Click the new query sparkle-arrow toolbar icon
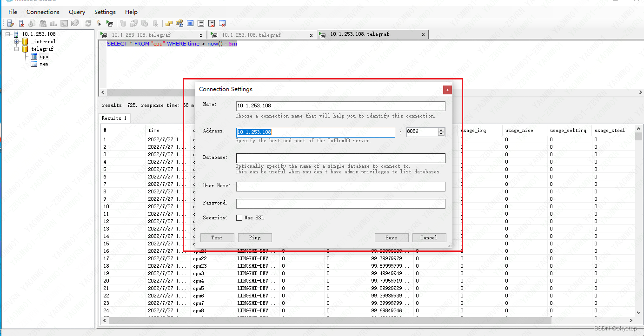The height and width of the screenshot is (336, 644). [x=99, y=23]
